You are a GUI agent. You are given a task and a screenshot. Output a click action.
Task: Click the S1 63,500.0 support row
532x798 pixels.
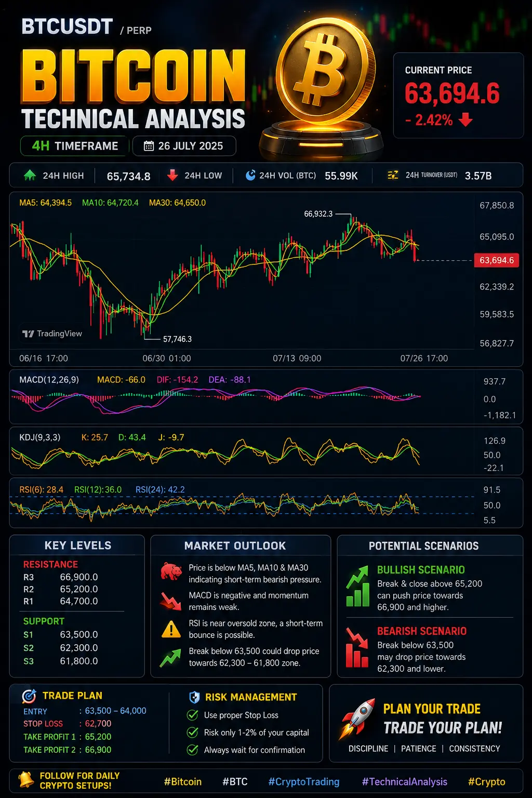pyautogui.click(x=61, y=634)
